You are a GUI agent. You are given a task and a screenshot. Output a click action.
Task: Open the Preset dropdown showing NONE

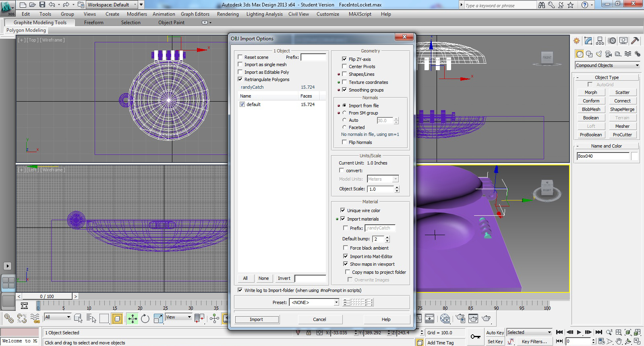(314, 302)
